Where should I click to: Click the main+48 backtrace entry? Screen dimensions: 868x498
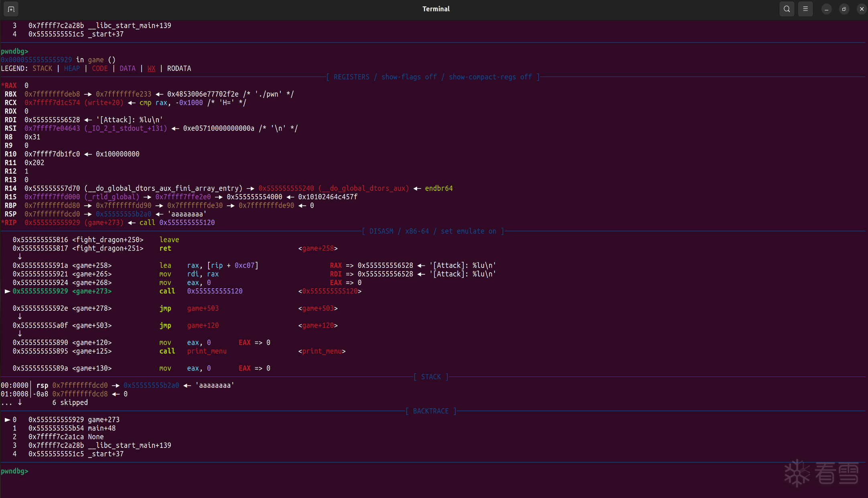point(101,428)
